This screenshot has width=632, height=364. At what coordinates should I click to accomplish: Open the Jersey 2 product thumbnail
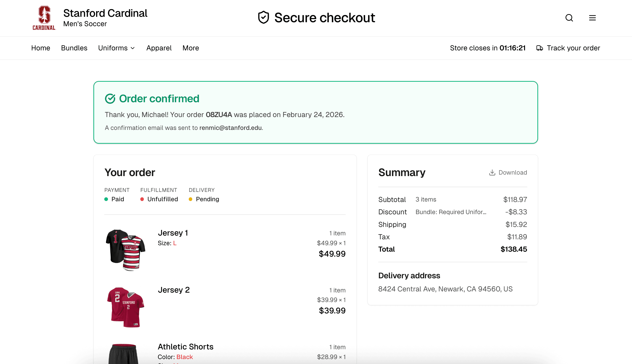coord(125,307)
